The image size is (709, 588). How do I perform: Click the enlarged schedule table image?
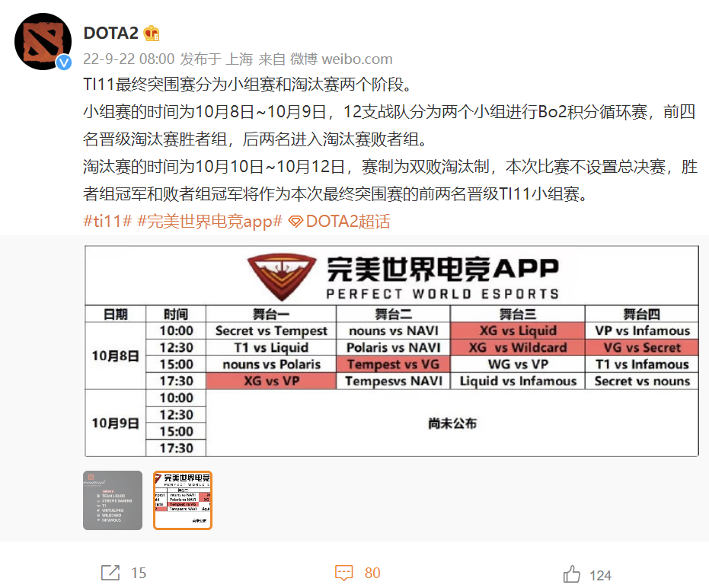pyautogui.click(x=391, y=351)
